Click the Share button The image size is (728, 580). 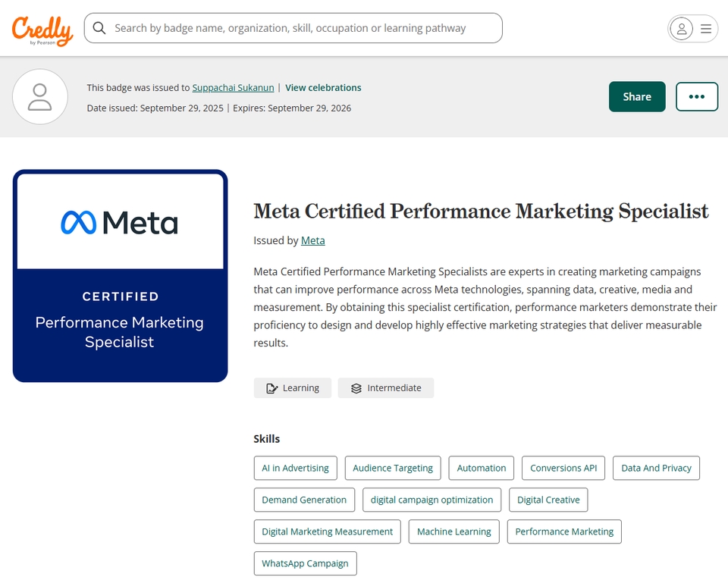(x=637, y=96)
